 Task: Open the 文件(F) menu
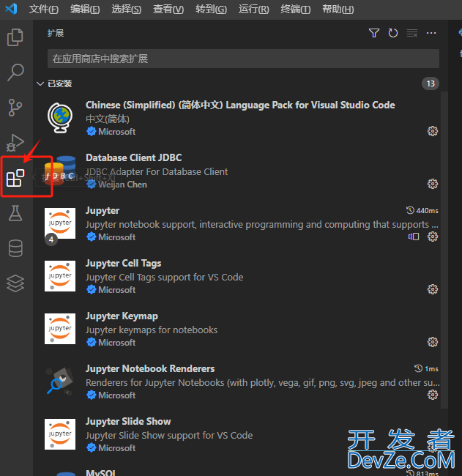[44, 10]
